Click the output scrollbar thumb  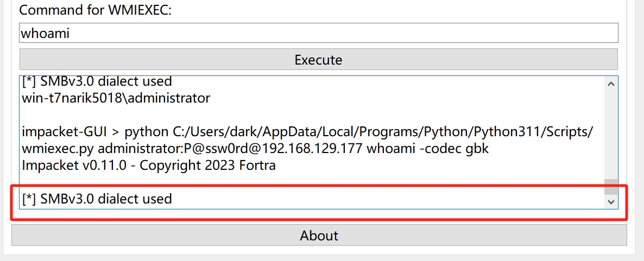(x=611, y=187)
